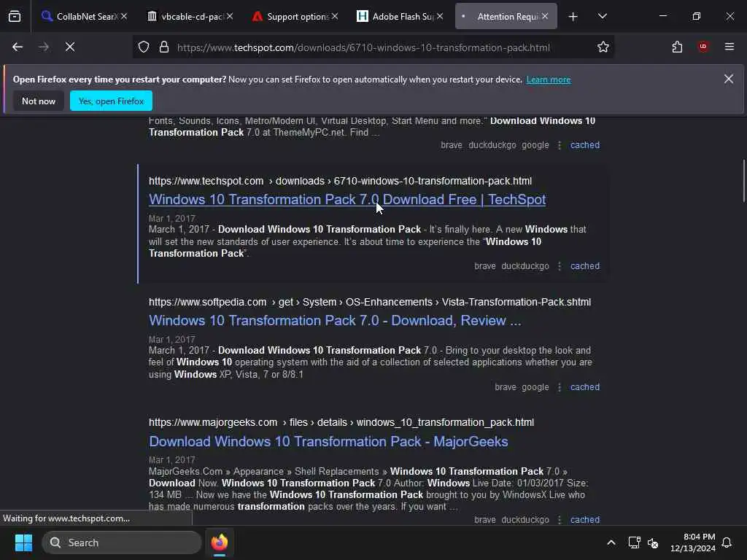Close the Attention Required tab
The height and width of the screenshot is (560, 747).
[x=545, y=16]
